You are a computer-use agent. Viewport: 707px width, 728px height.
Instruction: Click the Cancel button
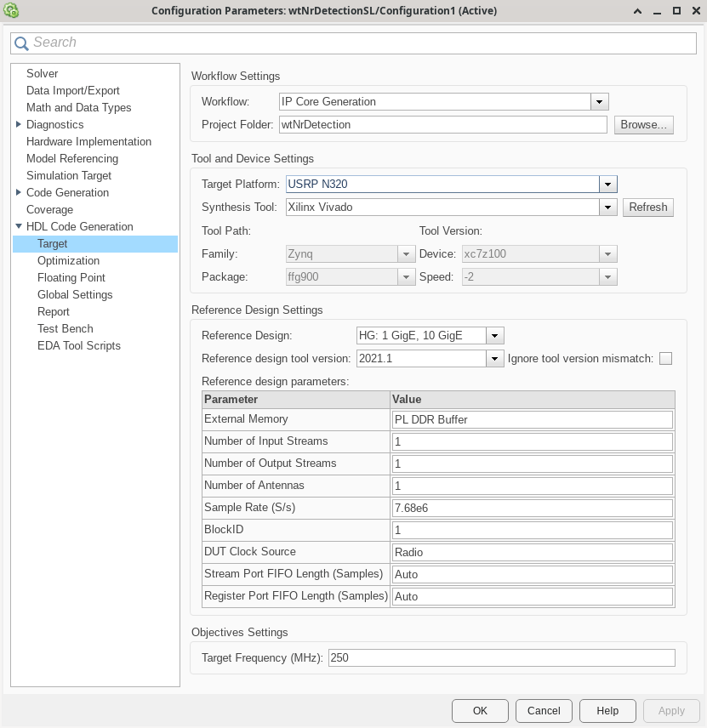coord(544,711)
